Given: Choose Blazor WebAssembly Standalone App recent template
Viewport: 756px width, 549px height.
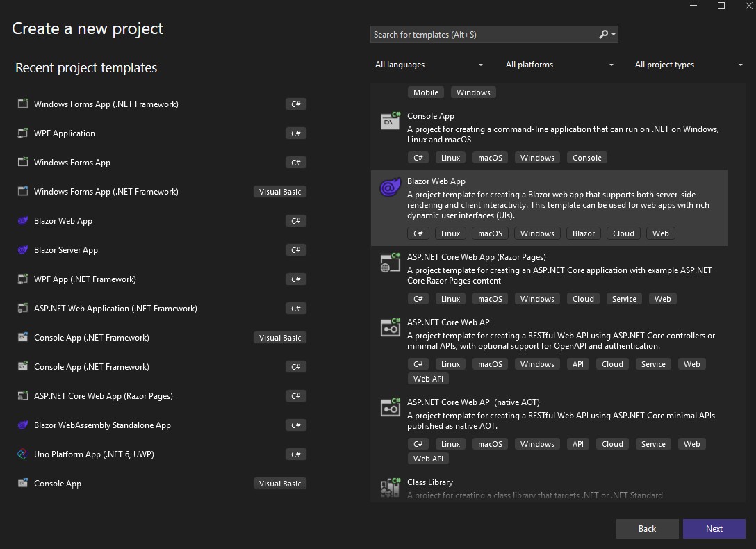Looking at the screenshot, I should pyautogui.click(x=102, y=425).
